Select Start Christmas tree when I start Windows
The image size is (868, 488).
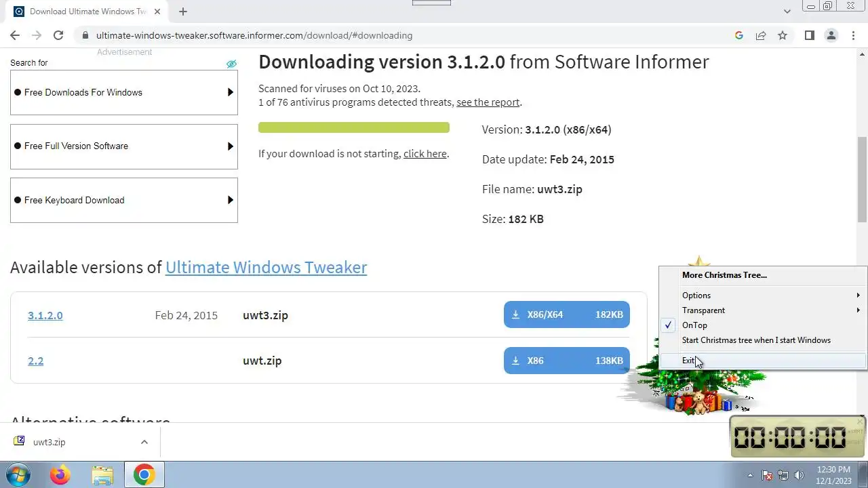[x=763, y=340]
